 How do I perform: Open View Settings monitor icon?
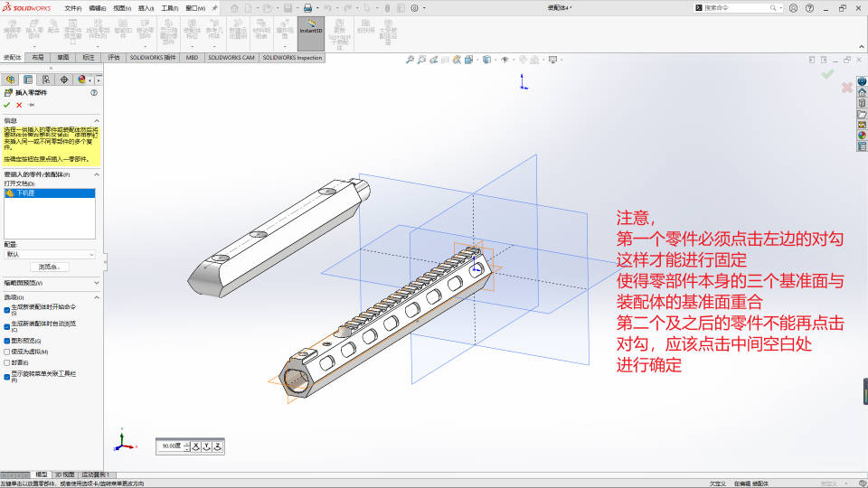(x=552, y=60)
